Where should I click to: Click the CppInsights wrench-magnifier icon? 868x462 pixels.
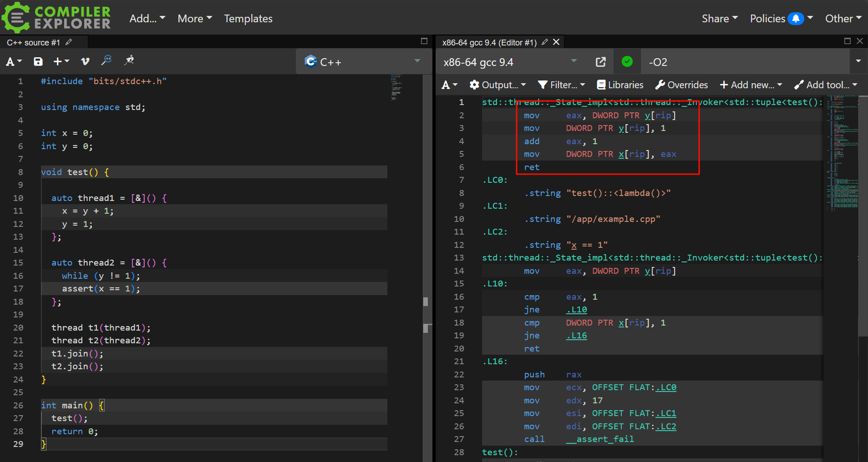pyautogui.click(x=107, y=60)
